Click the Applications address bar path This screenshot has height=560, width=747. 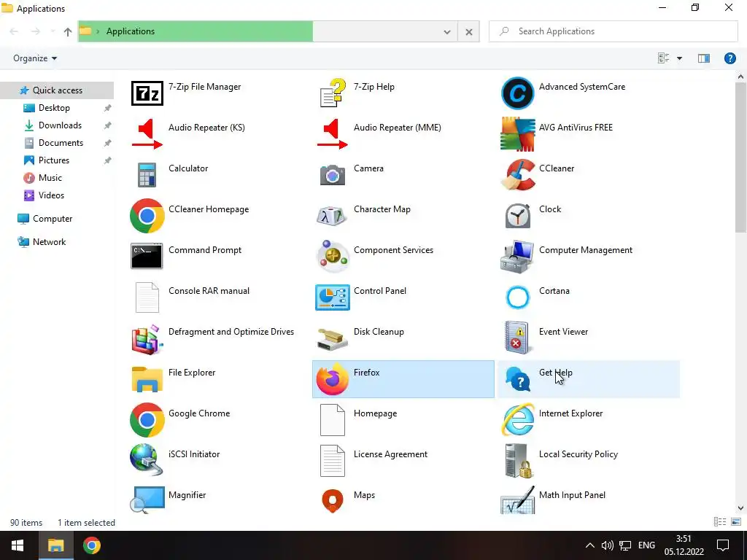pyautogui.click(x=131, y=31)
